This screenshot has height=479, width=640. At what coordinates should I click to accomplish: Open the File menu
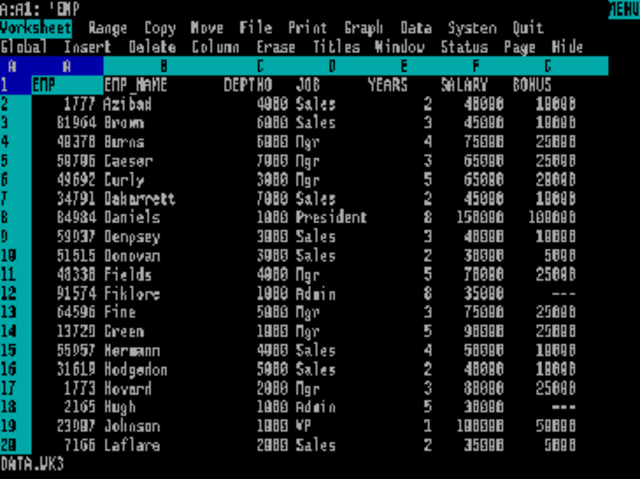[x=256, y=28]
